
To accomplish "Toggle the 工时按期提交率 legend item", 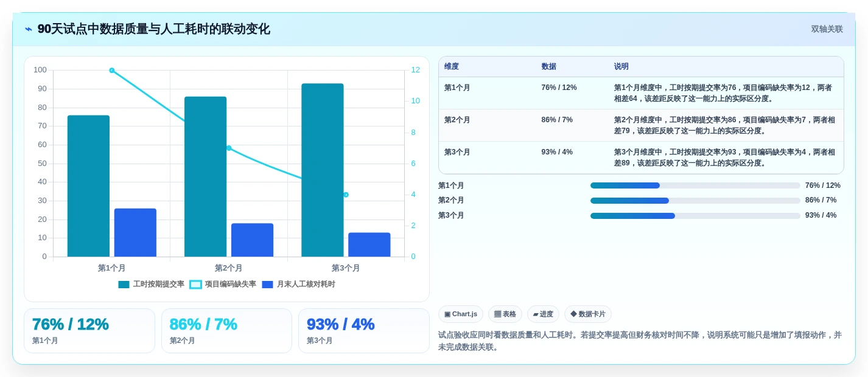I will click(x=151, y=284).
